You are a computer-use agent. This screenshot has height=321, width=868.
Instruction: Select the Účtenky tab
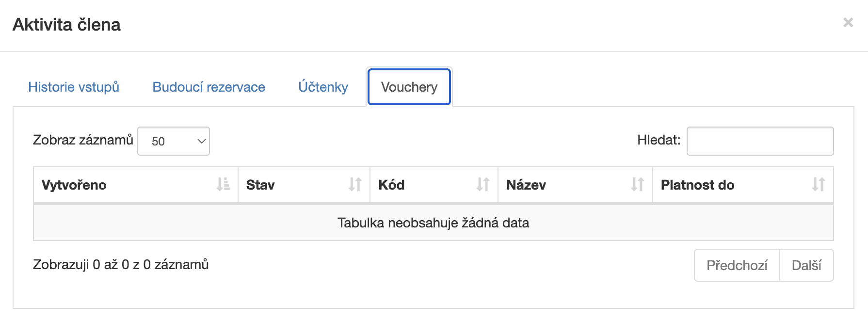[323, 87]
